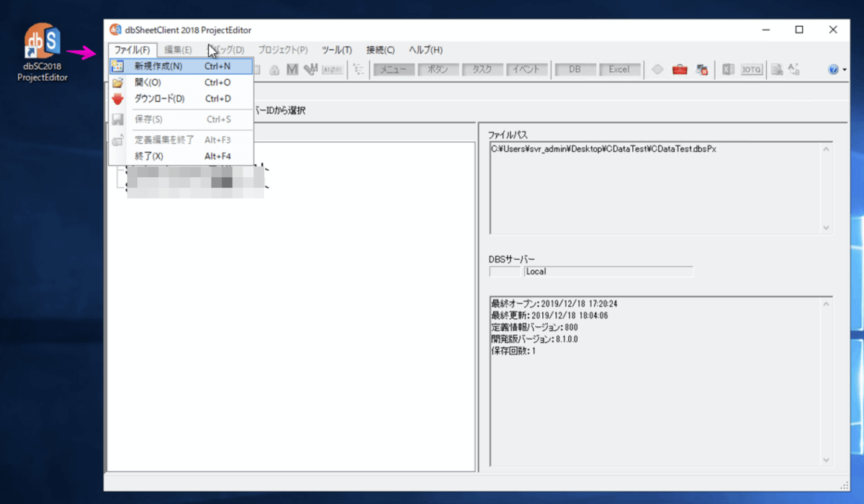Click the イベント toolbar button
Viewport: 864px width, 504px height.
click(526, 70)
